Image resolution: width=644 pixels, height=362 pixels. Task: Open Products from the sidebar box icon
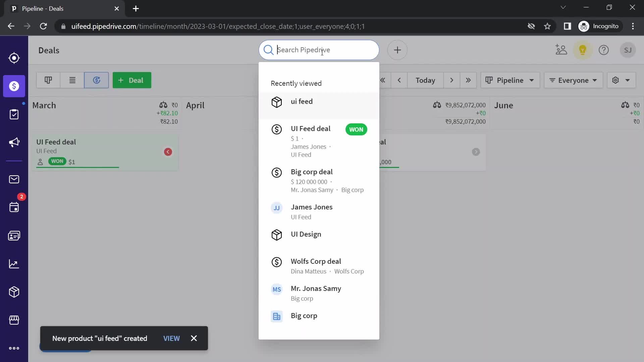pos(14,292)
